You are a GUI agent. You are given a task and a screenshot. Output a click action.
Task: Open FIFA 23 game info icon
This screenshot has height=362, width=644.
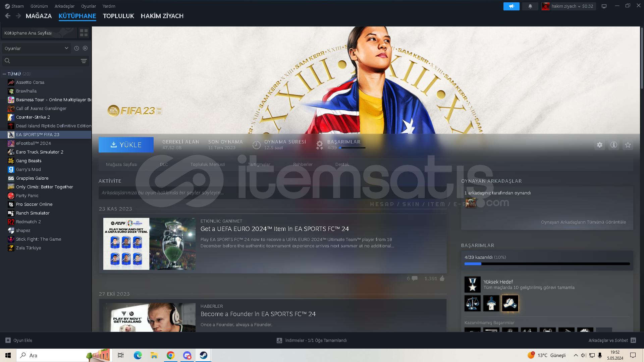click(x=614, y=145)
